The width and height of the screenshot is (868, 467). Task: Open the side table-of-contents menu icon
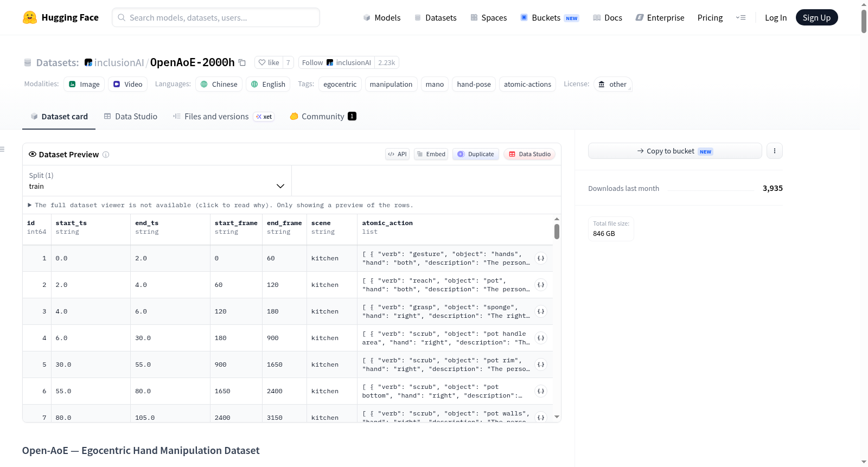(x=2, y=149)
